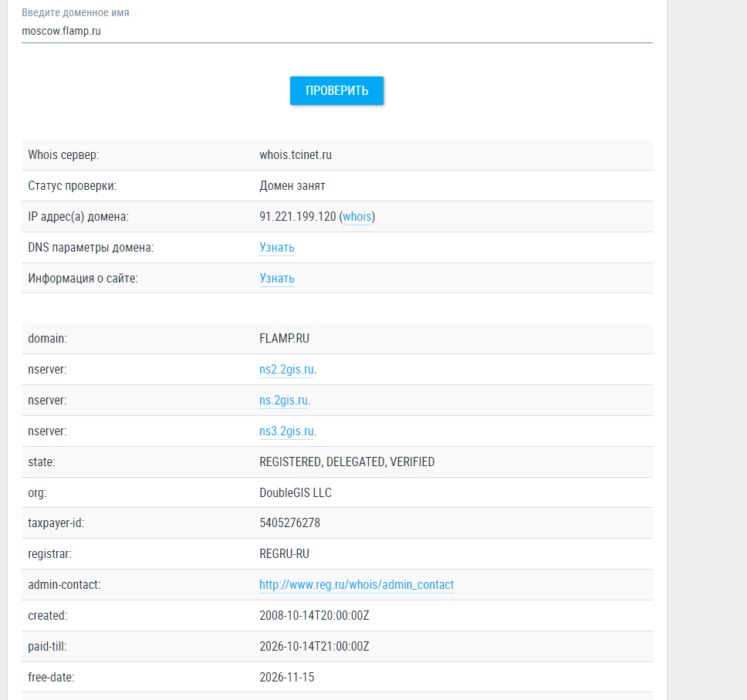Click the admin-contact: label

tap(64, 585)
